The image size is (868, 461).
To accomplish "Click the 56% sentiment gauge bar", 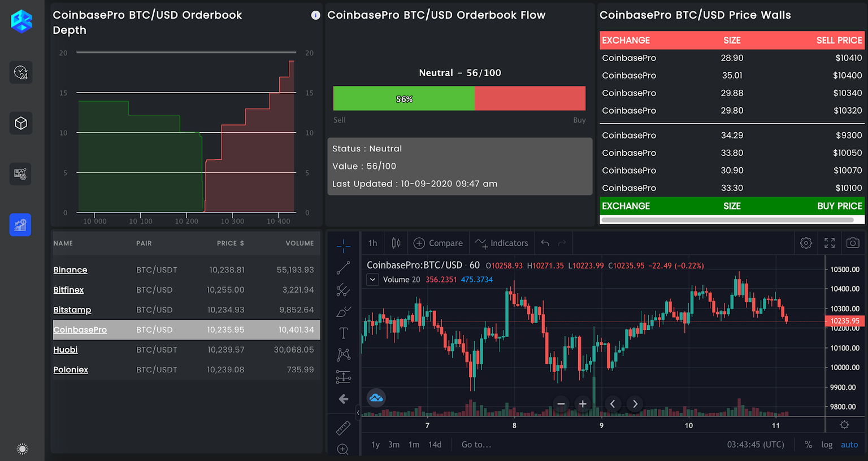I will [403, 98].
